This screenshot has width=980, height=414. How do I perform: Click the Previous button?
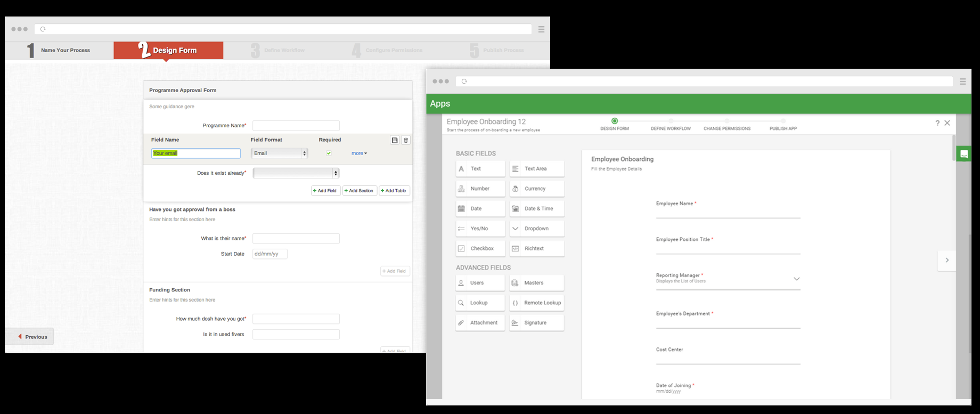pos(30,337)
